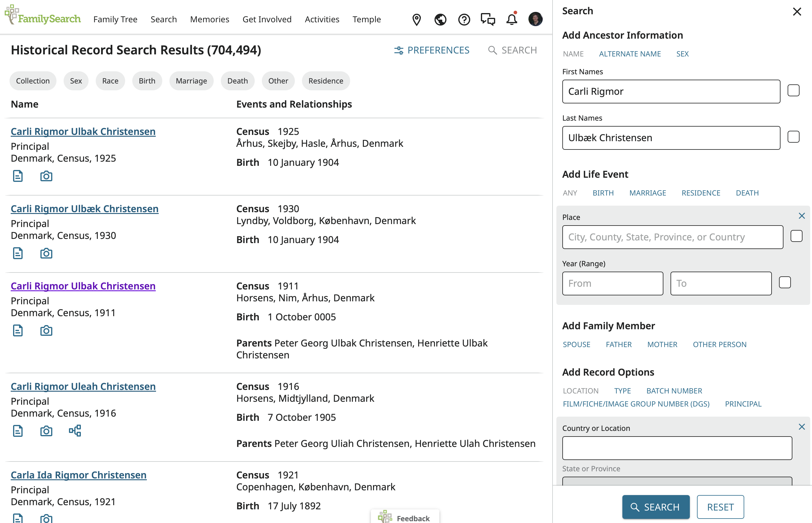Open the record document icon for the 1925 census
Screen dimensions: 812x523
click(x=17, y=176)
